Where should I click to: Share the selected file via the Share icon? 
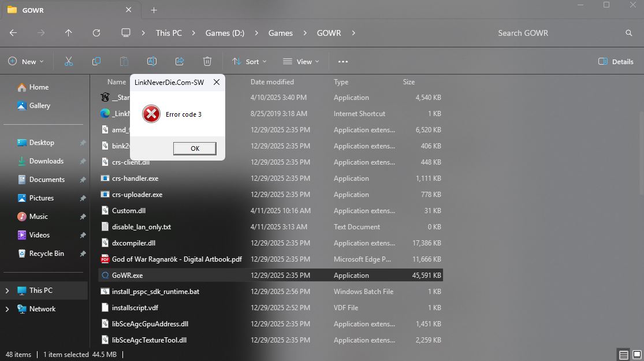tap(179, 61)
